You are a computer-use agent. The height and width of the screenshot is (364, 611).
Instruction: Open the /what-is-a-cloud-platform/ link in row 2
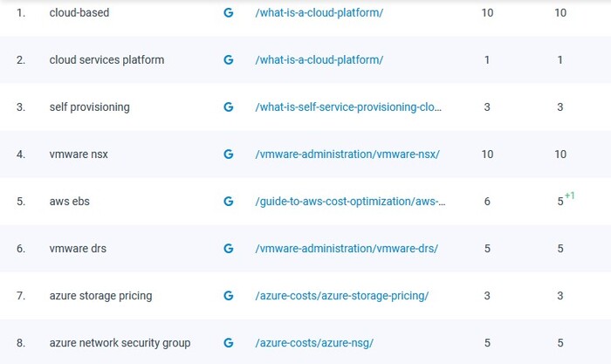(319, 60)
